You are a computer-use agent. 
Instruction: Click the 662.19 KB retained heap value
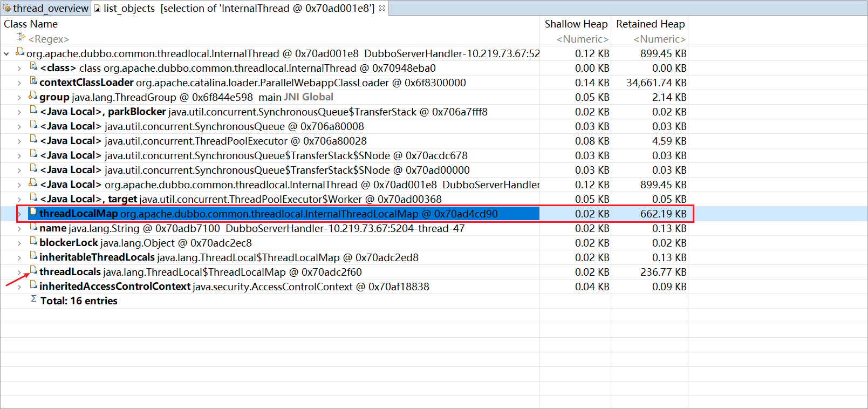click(664, 214)
